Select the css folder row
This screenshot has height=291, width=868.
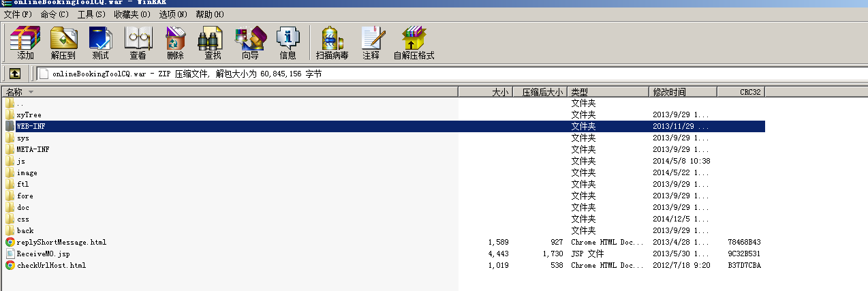pos(384,219)
